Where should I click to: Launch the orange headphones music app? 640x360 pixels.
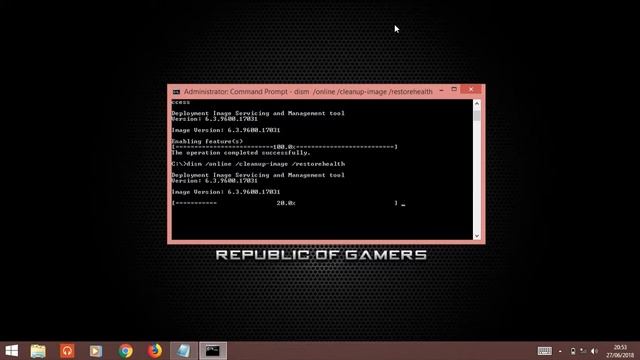tap(67, 351)
